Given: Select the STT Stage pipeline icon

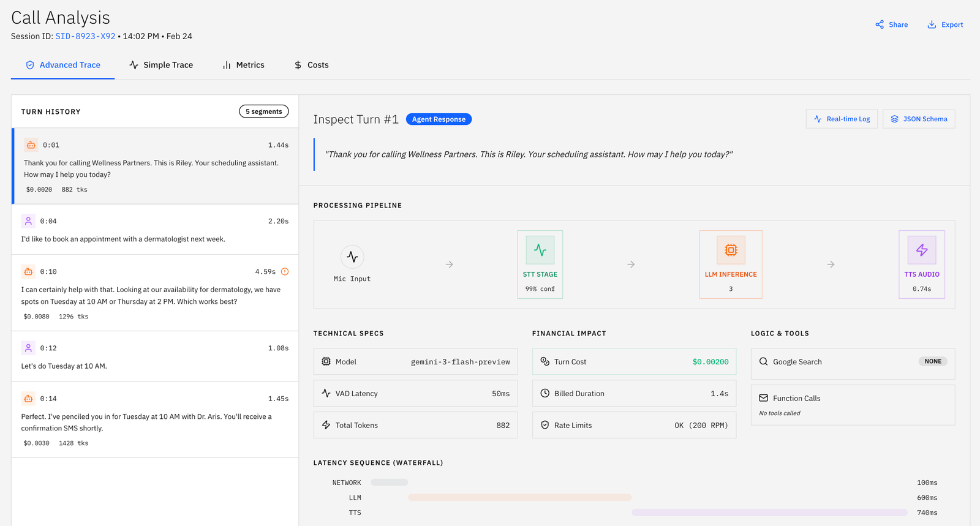Looking at the screenshot, I should click(540, 250).
